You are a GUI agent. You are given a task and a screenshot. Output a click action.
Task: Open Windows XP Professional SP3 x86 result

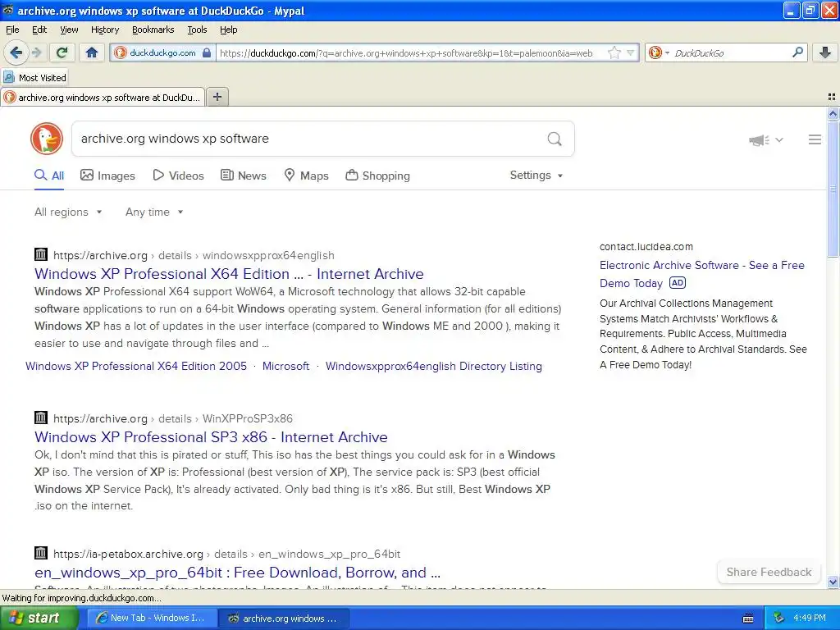211,437
